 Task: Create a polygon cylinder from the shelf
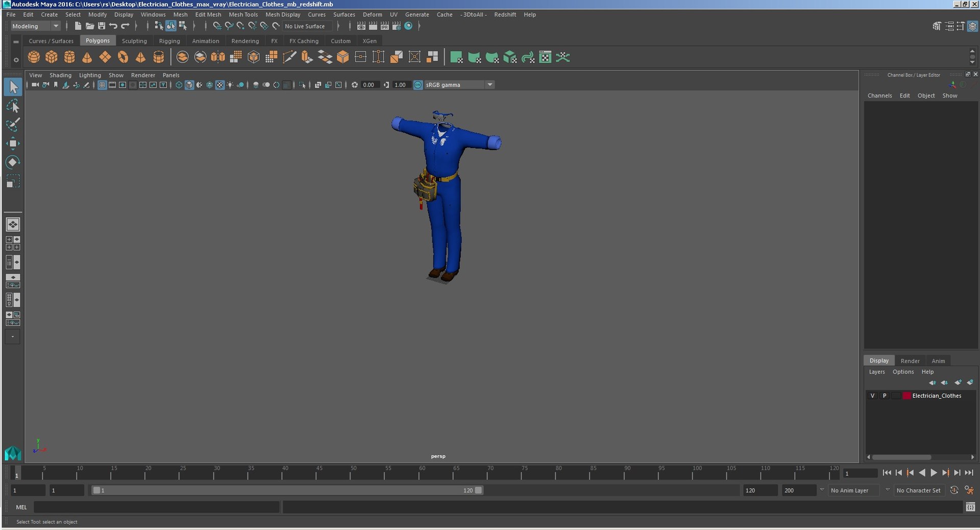point(69,57)
